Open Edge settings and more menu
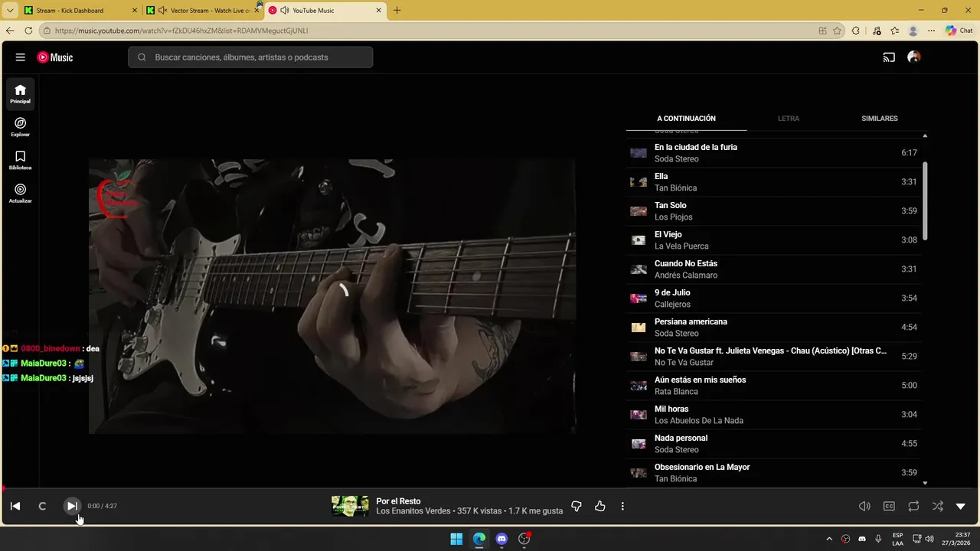This screenshot has width=980, height=551. (931, 31)
